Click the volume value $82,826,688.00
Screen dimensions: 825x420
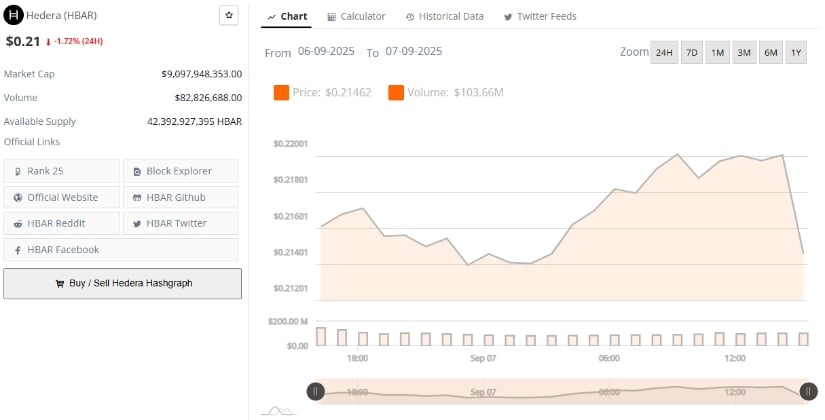point(208,97)
